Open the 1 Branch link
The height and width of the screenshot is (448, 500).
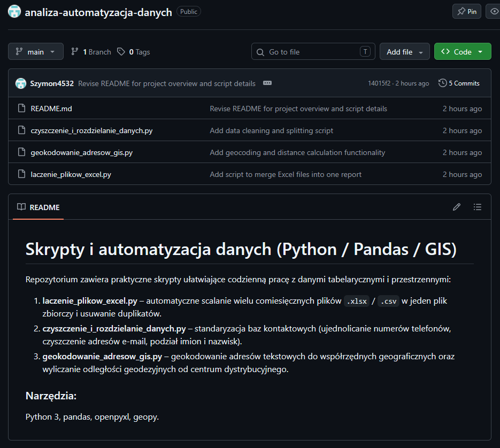[91, 52]
